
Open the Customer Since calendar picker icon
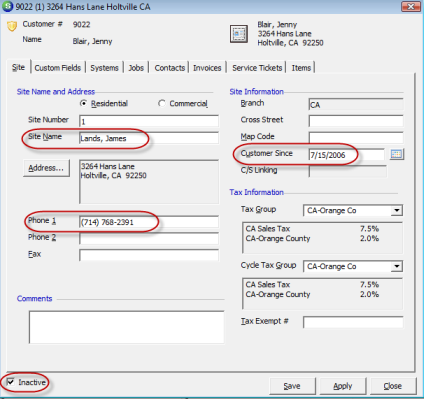396,154
